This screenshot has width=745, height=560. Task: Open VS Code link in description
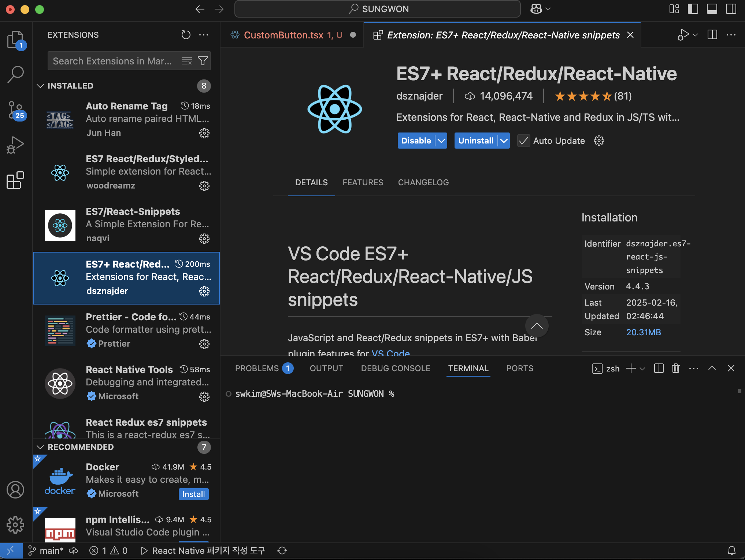(390, 353)
